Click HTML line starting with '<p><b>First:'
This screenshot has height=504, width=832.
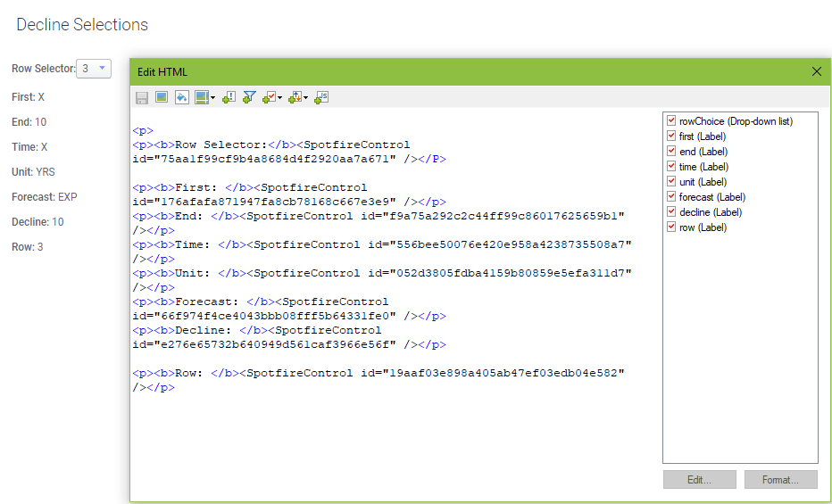click(250, 187)
